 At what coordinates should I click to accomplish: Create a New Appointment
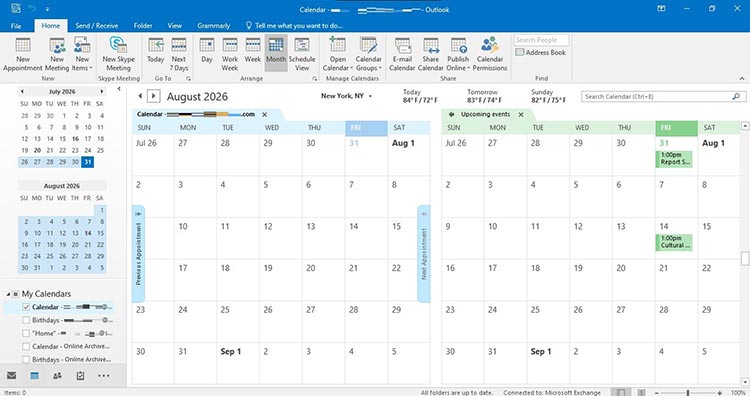point(22,54)
